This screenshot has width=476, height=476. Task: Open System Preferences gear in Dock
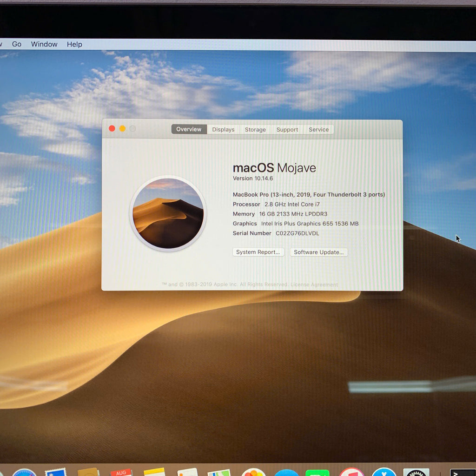[416, 472]
